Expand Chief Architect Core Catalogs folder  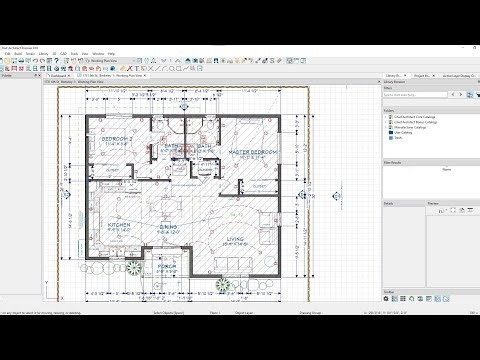pyautogui.click(x=386, y=117)
